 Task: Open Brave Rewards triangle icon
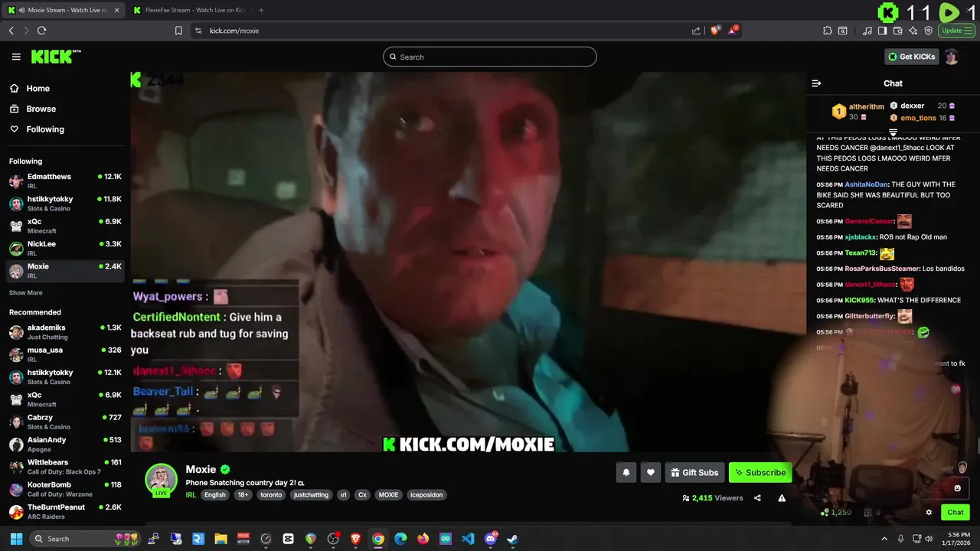click(x=733, y=31)
